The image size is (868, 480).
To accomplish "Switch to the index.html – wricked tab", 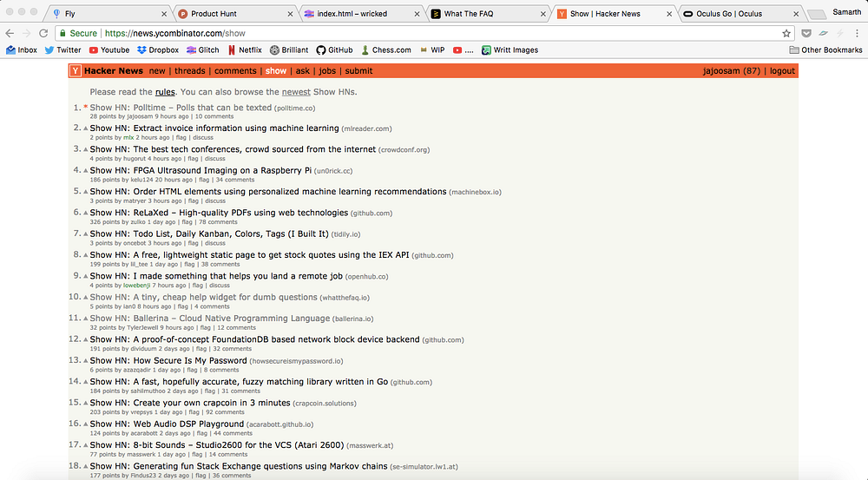I will [360, 14].
